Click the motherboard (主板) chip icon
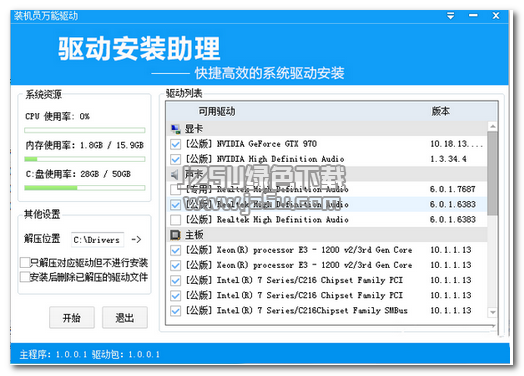Screen dimensions: 524x376 tap(175, 235)
